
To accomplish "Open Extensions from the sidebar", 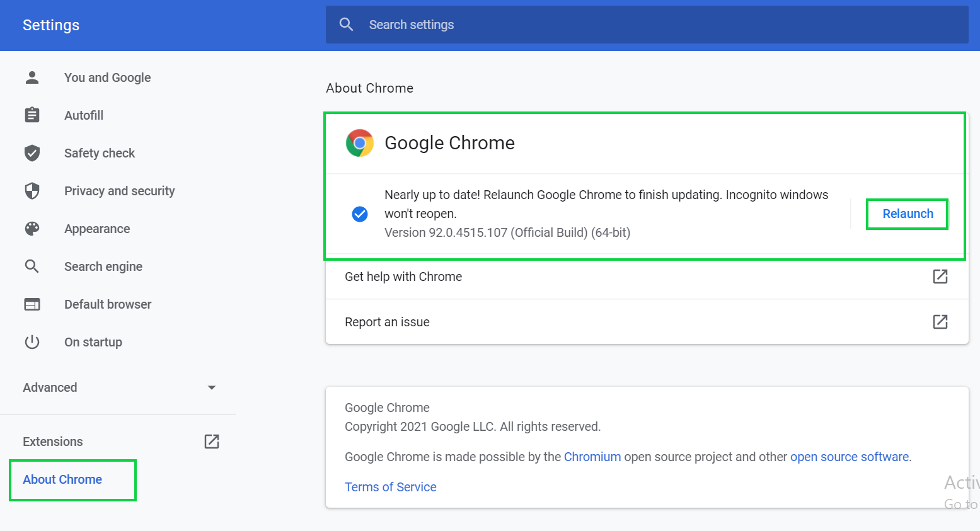I will pyautogui.click(x=53, y=442).
